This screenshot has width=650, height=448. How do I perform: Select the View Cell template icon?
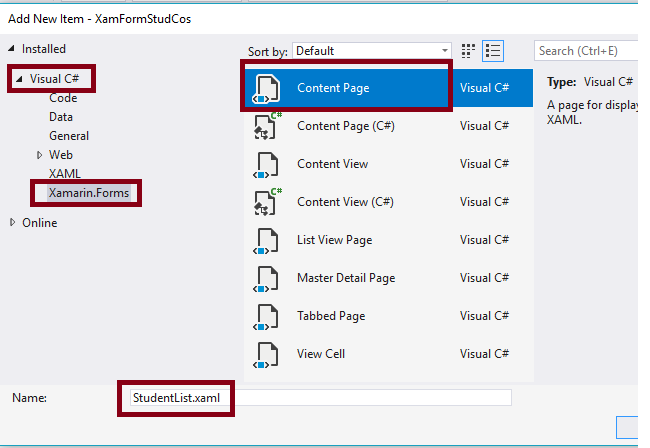point(267,354)
